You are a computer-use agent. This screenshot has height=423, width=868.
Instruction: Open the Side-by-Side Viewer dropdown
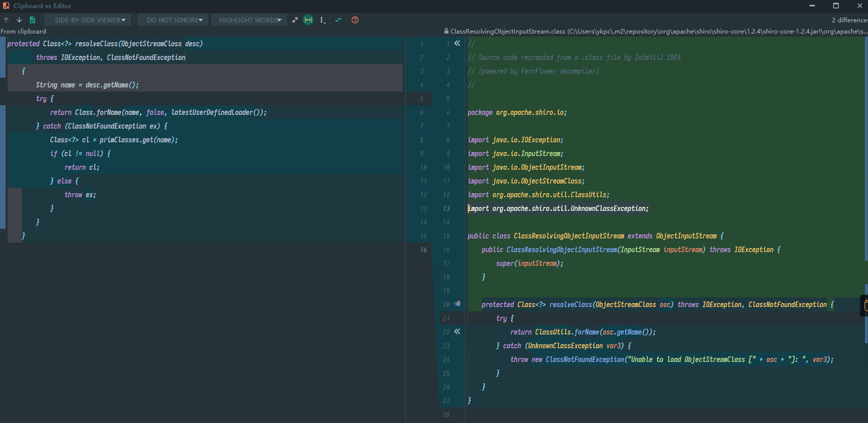pyautogui.click(x=87, y=20)
